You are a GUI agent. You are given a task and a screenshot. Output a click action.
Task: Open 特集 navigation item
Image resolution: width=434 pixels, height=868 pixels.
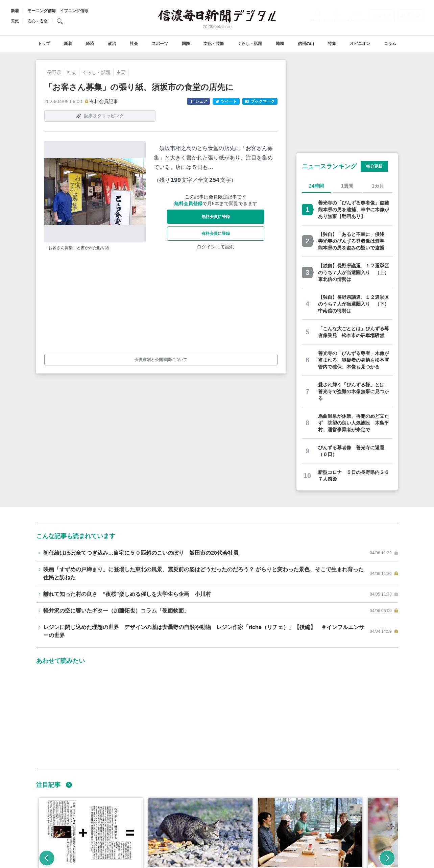(332, 44)
